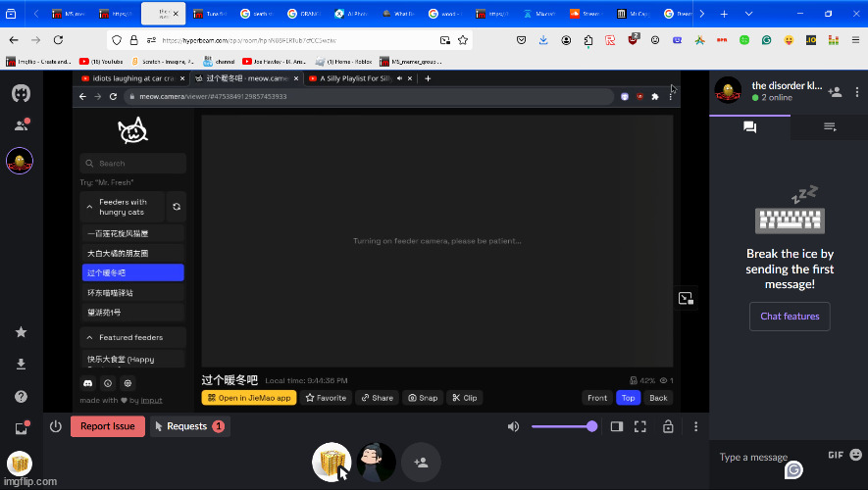Switch to the playlist tab in side panel

coord(829,127)
